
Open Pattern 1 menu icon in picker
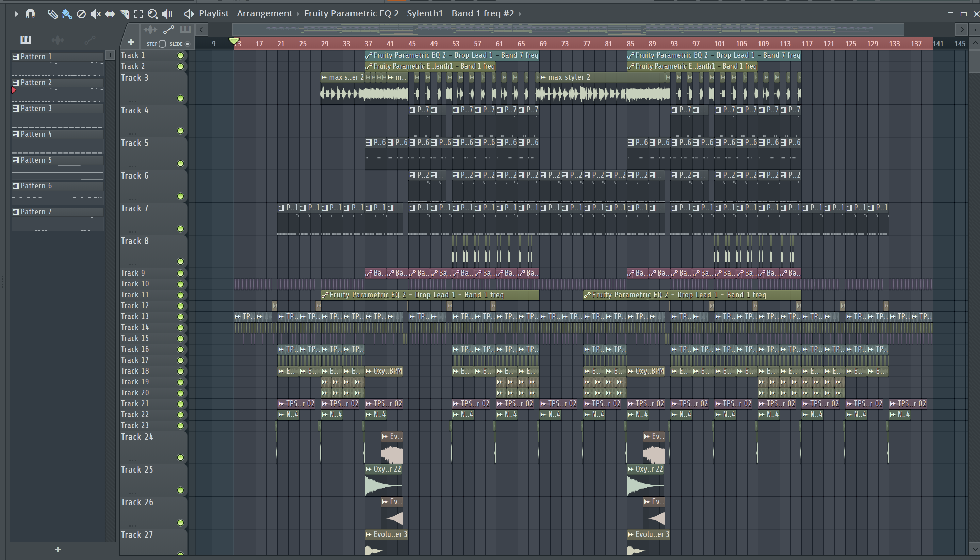[16, 56]
